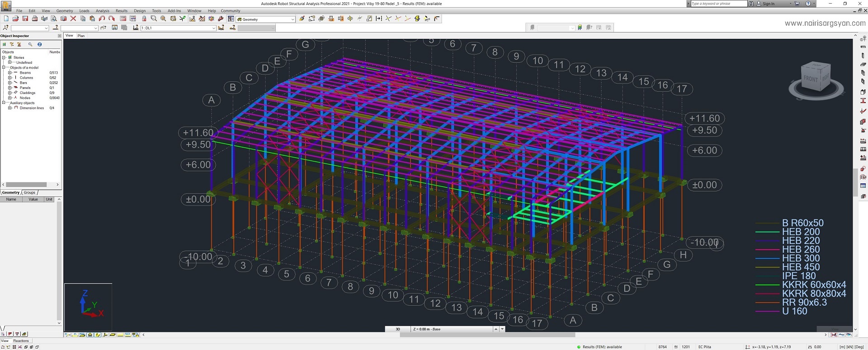Toggle section shapes display icon
The image size is (868, 350).
[x=98, y=335]
